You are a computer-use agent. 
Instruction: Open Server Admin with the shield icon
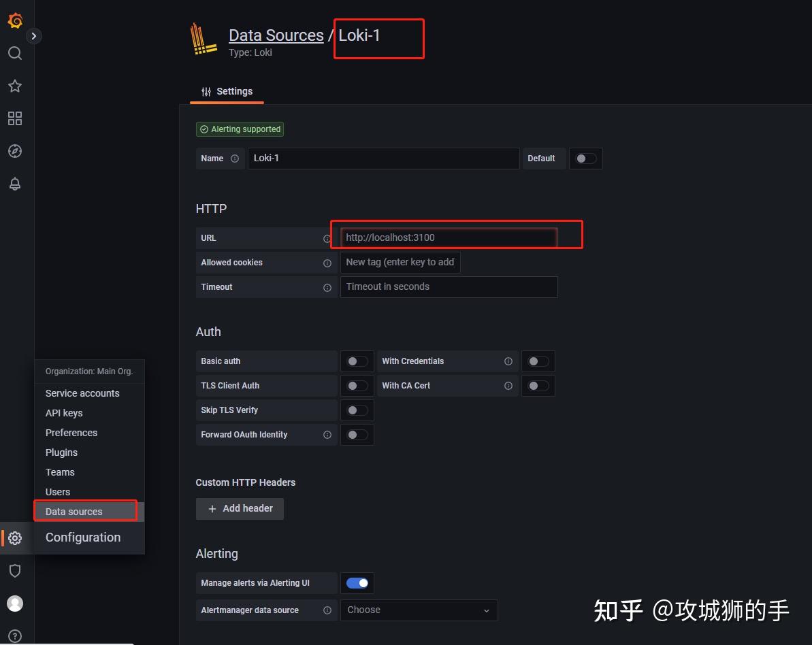pos(15,570)
